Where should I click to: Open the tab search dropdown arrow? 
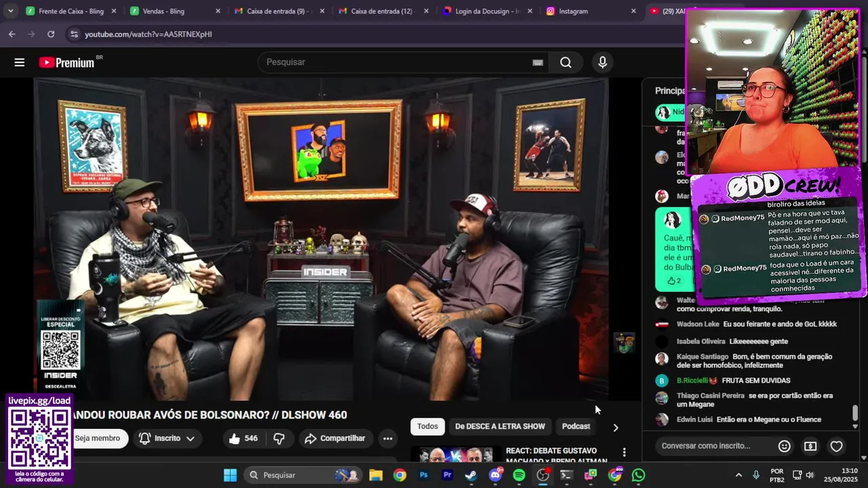pos(10,11)
